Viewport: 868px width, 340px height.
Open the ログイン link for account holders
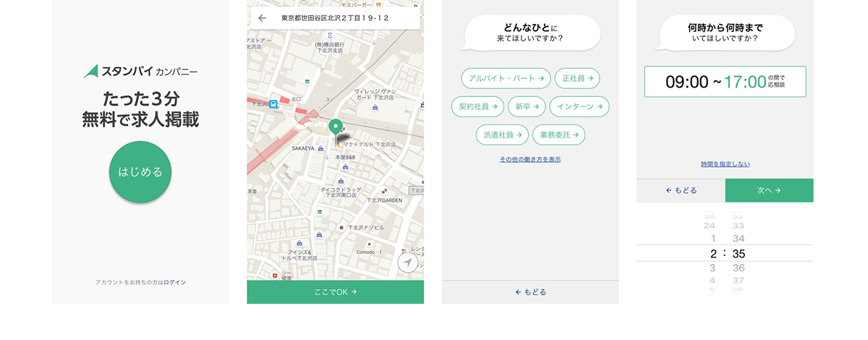(174, 282)
